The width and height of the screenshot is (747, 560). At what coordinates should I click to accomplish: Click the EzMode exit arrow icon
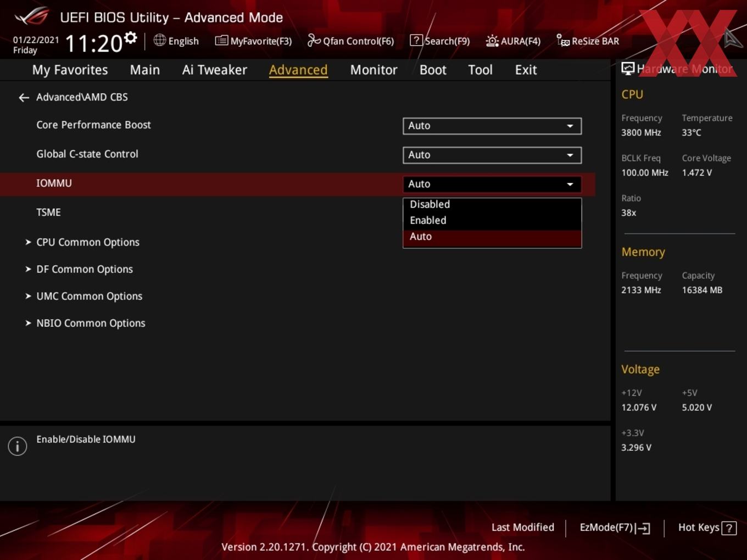click(x=643, y=528)
